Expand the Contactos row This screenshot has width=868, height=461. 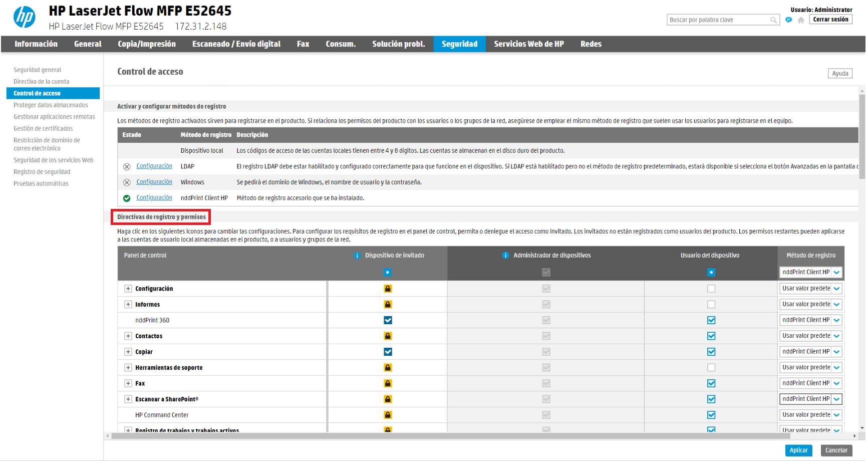128,336
